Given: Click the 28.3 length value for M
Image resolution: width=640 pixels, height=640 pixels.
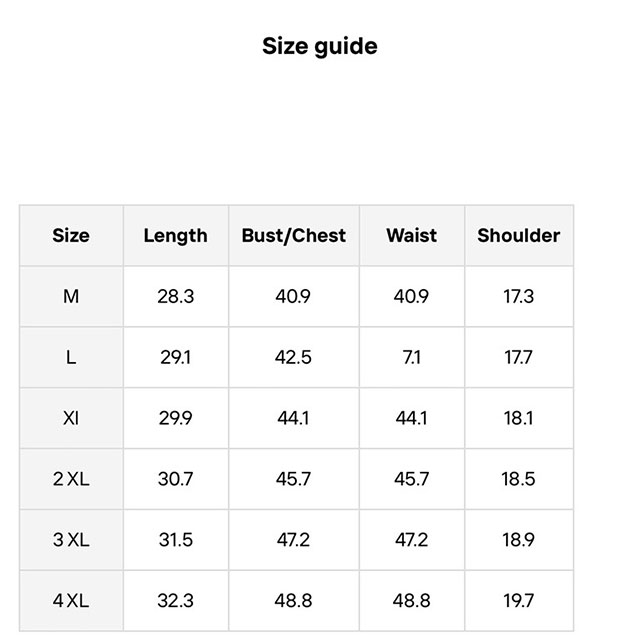Looking at the screenshot, I should tap(175, 297).
